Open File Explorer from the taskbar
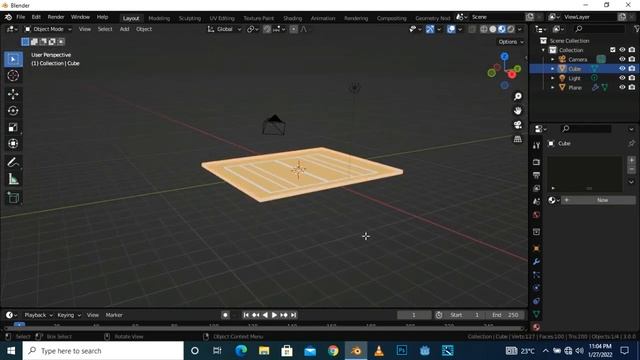The width and height of the screenshot is (640, 360). pos(264,351)
